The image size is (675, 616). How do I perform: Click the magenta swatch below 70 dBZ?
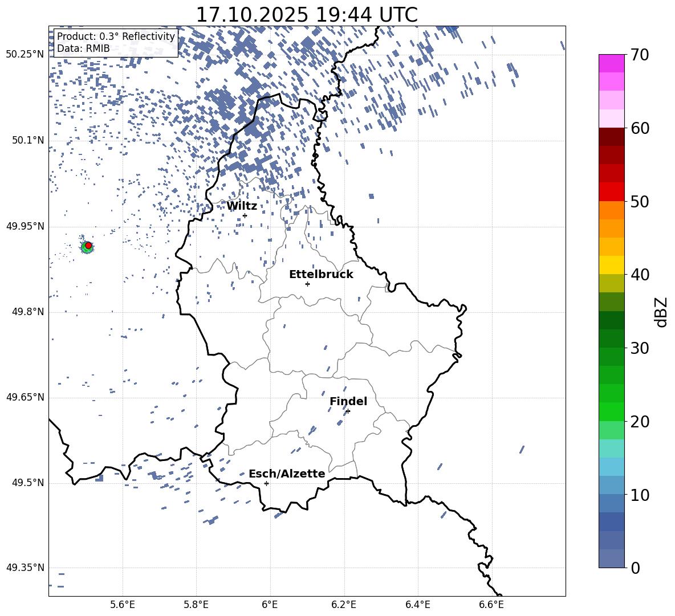611,64
